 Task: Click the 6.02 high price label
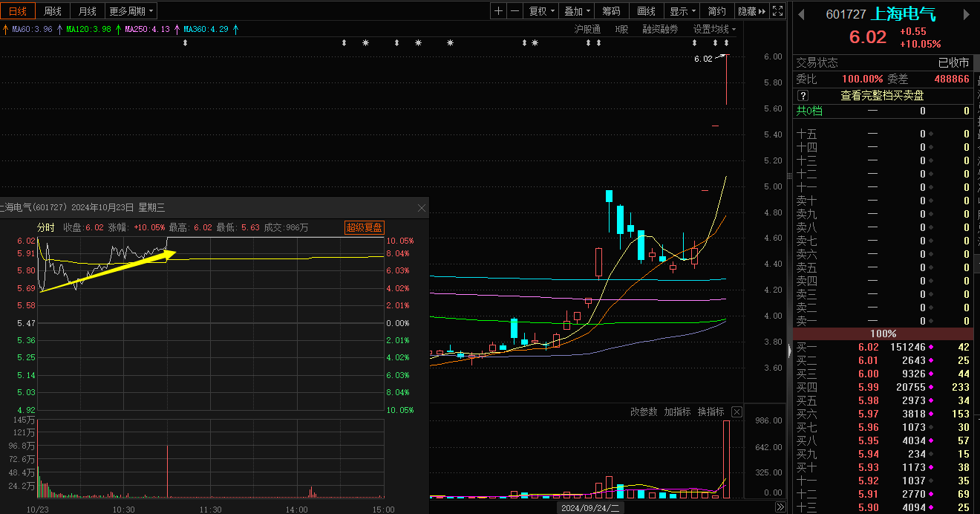point(702,59)
